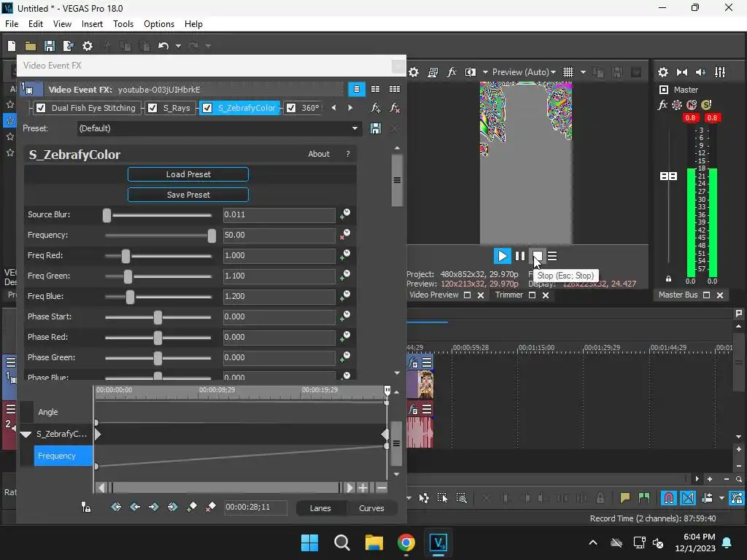Toggle the preview grid overlay icon
The image size is (747, 560).
click(x=568, y=72)
